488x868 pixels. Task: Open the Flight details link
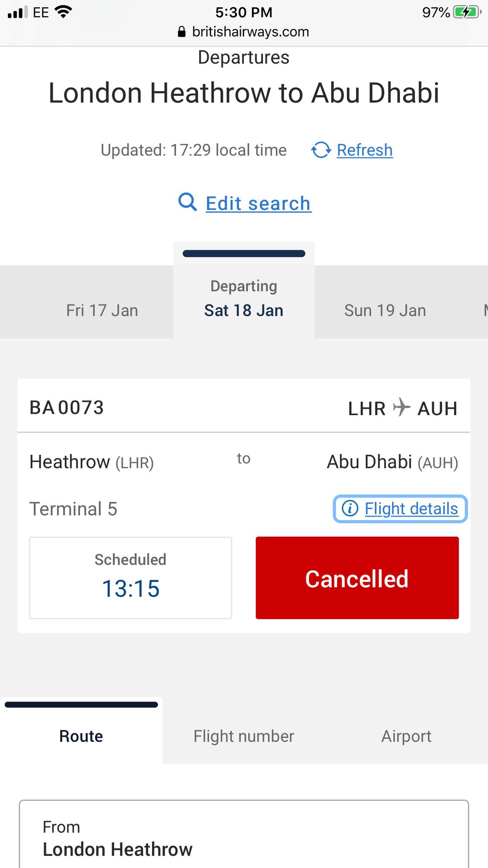[411, 508]
